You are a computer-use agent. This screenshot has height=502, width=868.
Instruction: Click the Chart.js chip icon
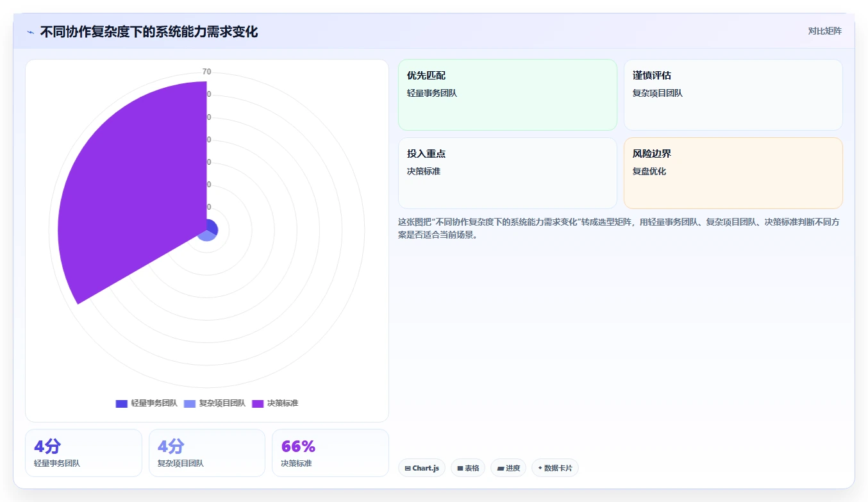pyautogui.click(x=408, y=469)
